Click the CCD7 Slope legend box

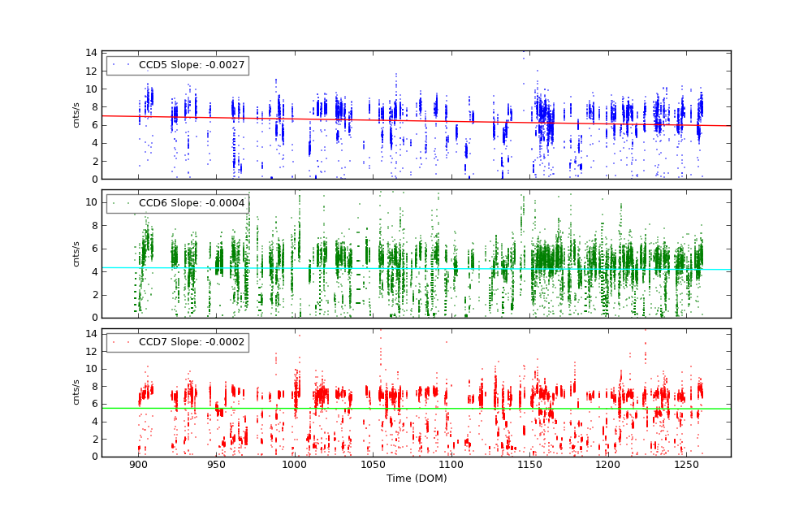(177, 342)
